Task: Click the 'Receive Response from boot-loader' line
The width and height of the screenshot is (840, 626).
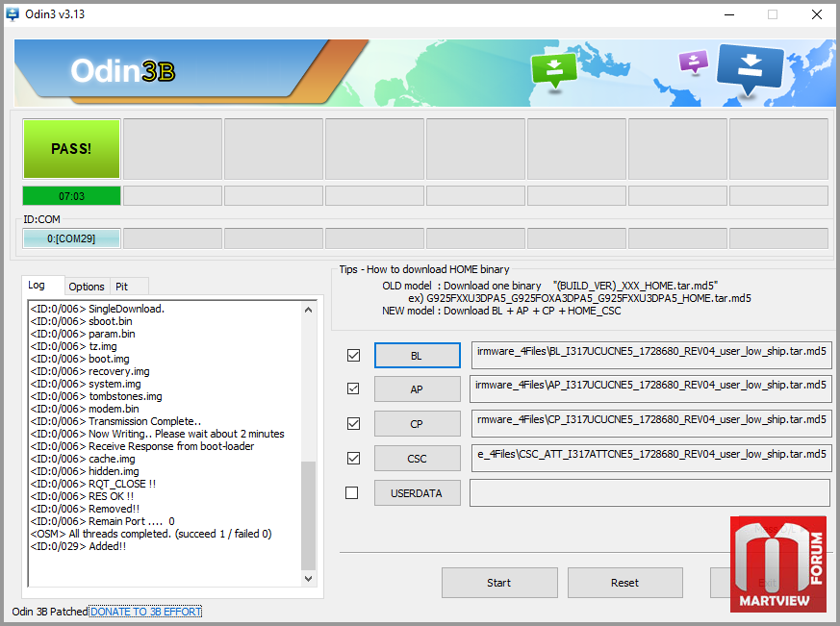Action: click(x=142, y=446)
